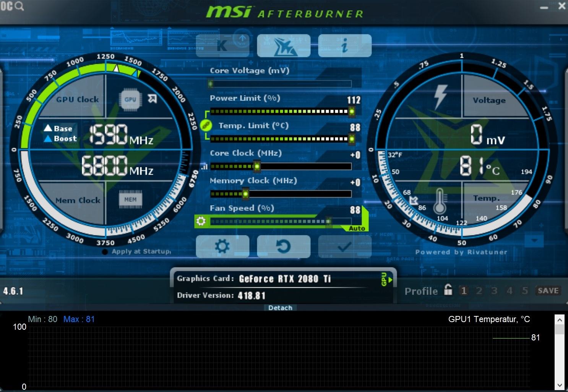Click the Kombustor K button
Viewport: 568px width, 392px height.
coord(222,45)
